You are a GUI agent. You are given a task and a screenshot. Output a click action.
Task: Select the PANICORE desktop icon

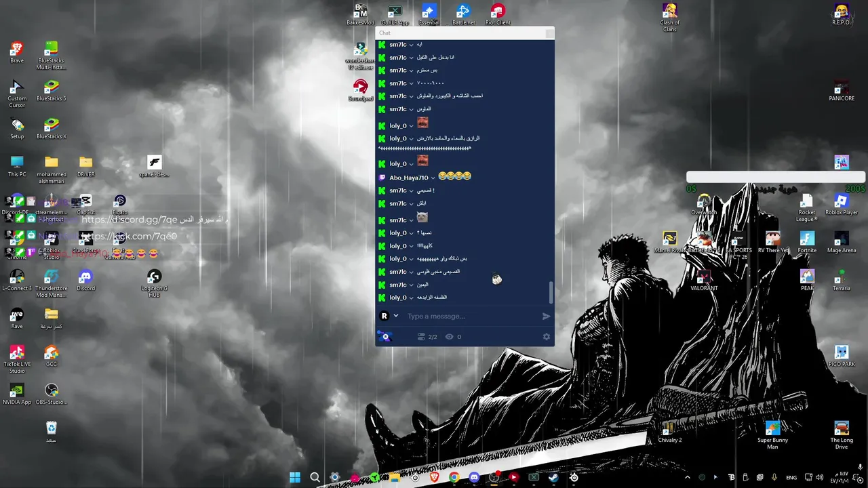(x=842, y=90)
